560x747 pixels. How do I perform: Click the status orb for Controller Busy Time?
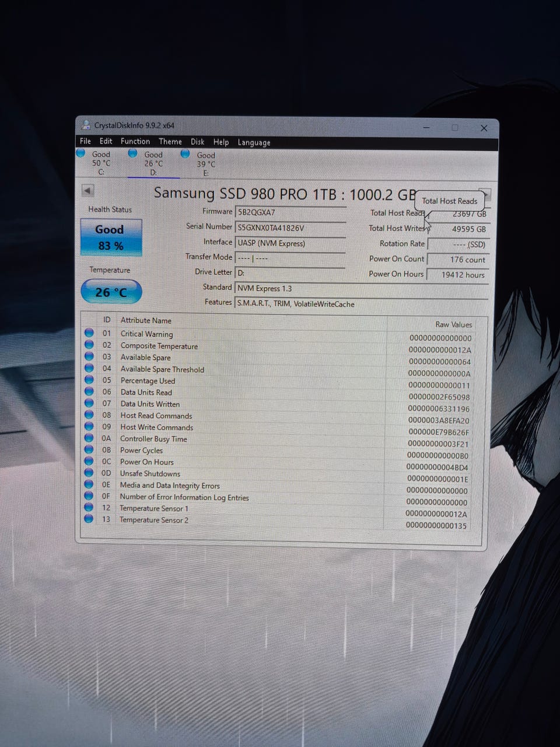pyautogui.click(x=89, y=438)
